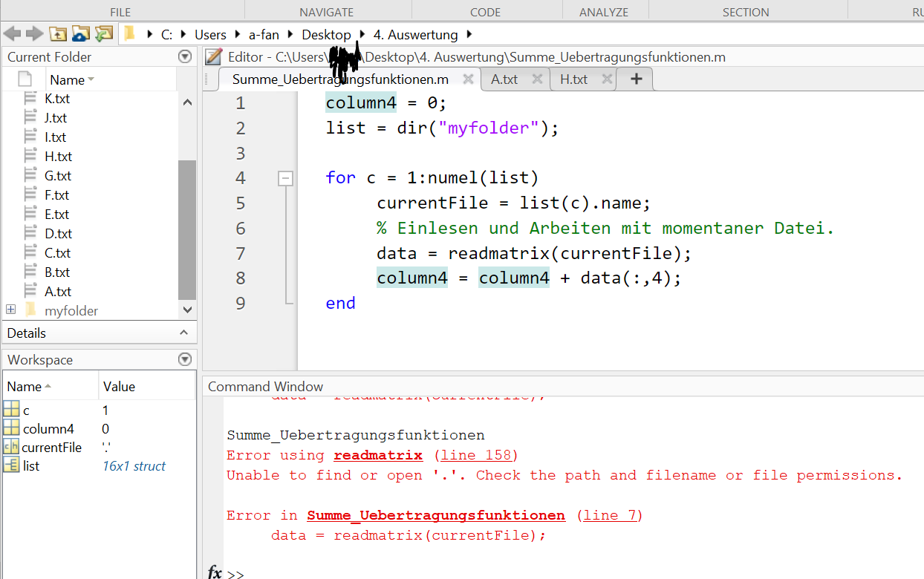Click the fx function browser icon
Screen dimensions: 924x579
coord(215,572)
